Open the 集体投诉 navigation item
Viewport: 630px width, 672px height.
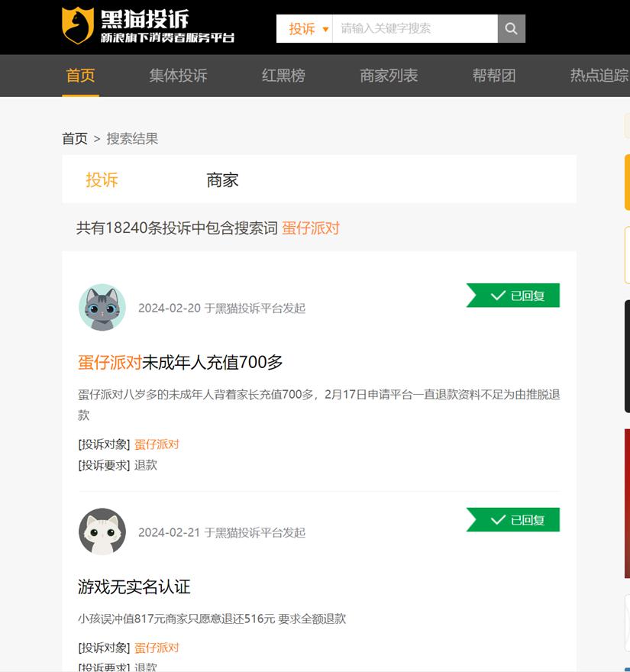point(178,76)
